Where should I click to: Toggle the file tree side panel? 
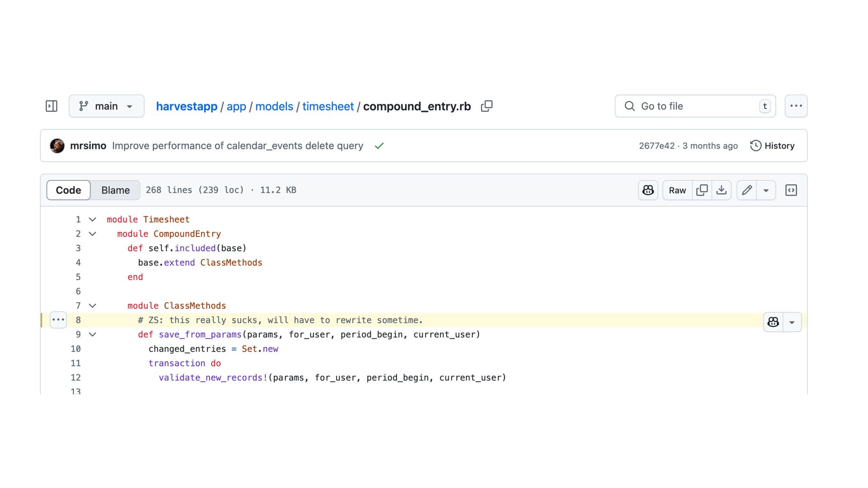click(52, 106)
